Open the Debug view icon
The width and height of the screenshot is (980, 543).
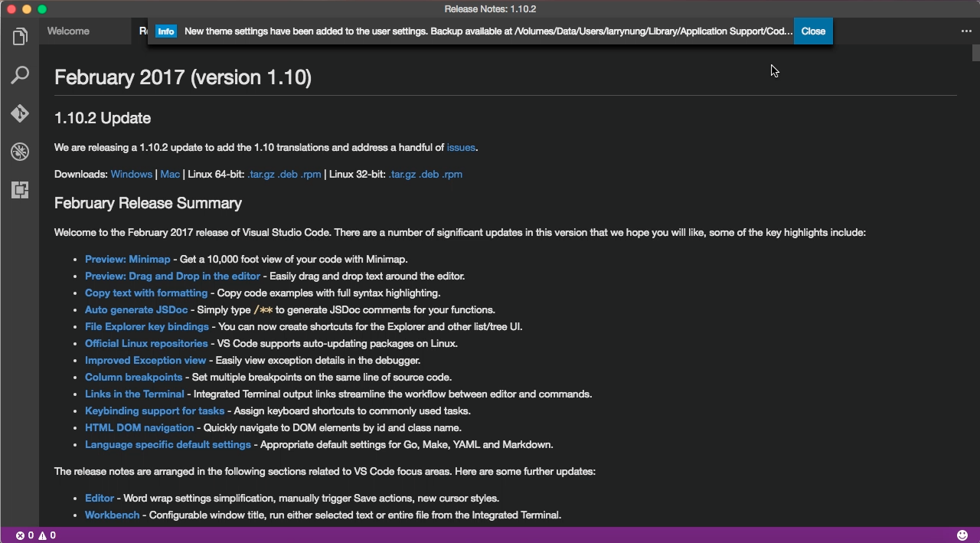(20, 152)
